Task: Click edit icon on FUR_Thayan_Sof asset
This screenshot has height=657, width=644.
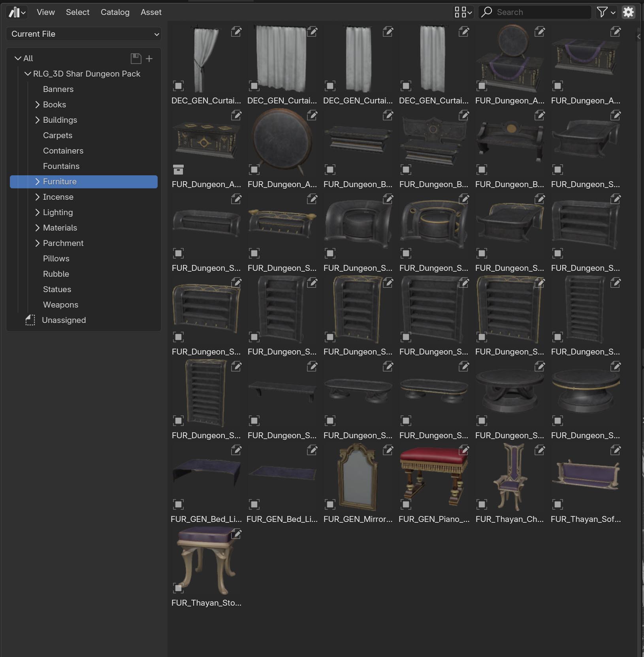Action: [616, 450]
